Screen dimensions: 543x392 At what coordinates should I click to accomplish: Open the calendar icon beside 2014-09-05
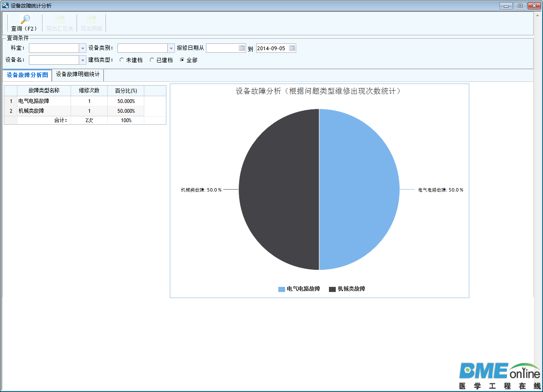[x=292, y=48]
